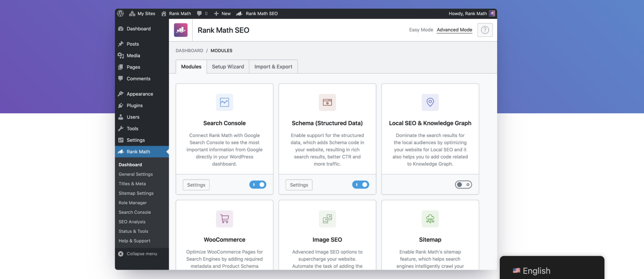Open Role Manager submenu item
This screenshot has width=644, height=279.
point(132,203)
